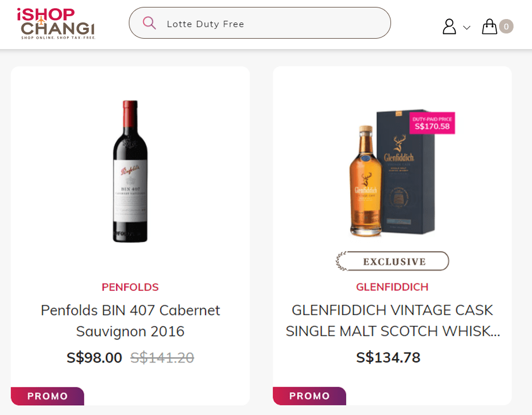Open the Penfolds wine bottle image
This screenshot has width=532, height=415.
pyautogui.click(x=130, y=171)
